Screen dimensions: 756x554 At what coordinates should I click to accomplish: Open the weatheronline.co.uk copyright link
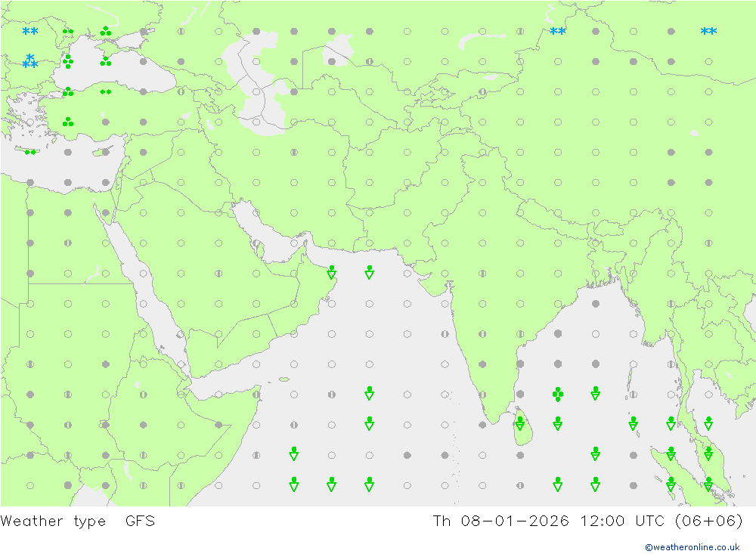(x=692, y=547)
